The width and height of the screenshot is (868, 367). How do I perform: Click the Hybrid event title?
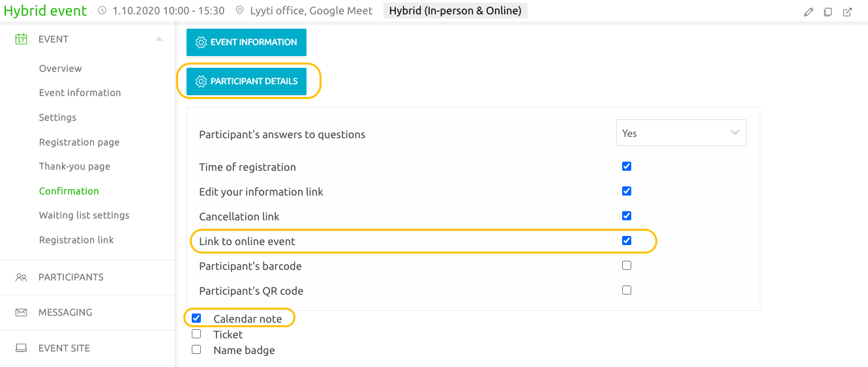(x=45, y=10)
